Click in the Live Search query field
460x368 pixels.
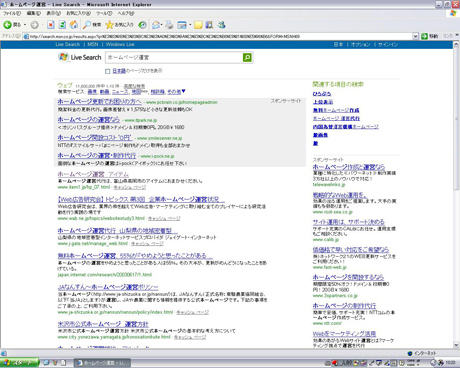[x=174, y=57]
